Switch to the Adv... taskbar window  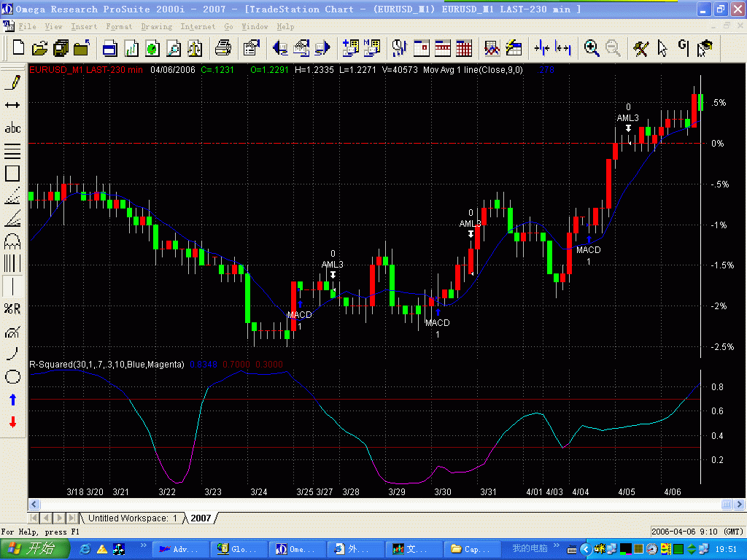[181, 550]
